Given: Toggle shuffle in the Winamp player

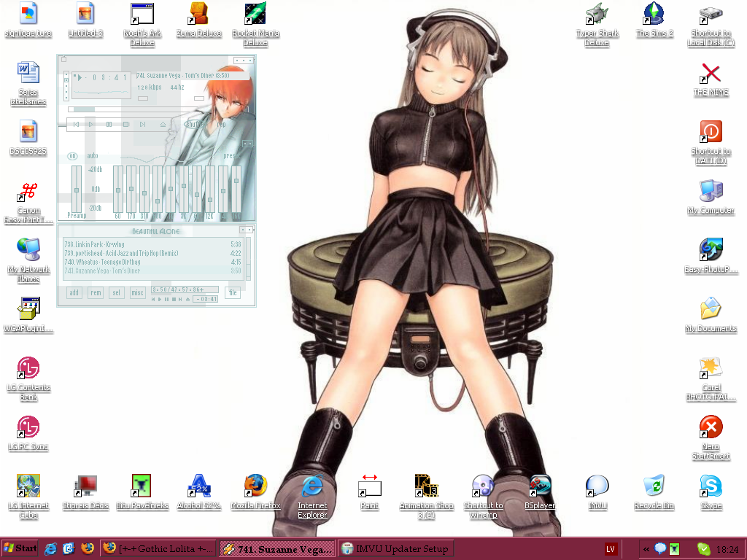Looking at the screenshot, I should pos(194,124).
